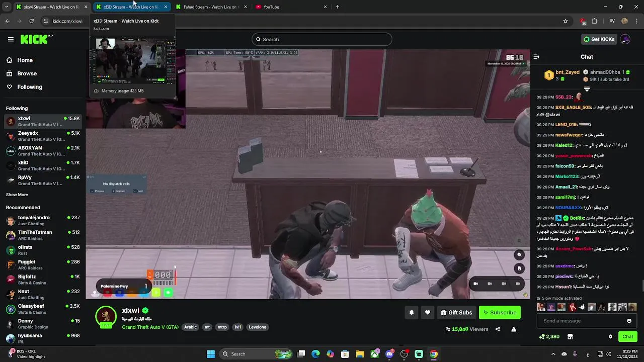Image resolution: width=644 pixels, height=362 pixels.
Task: Report the stream with the warning icon
Action: [x=514, y=329]
